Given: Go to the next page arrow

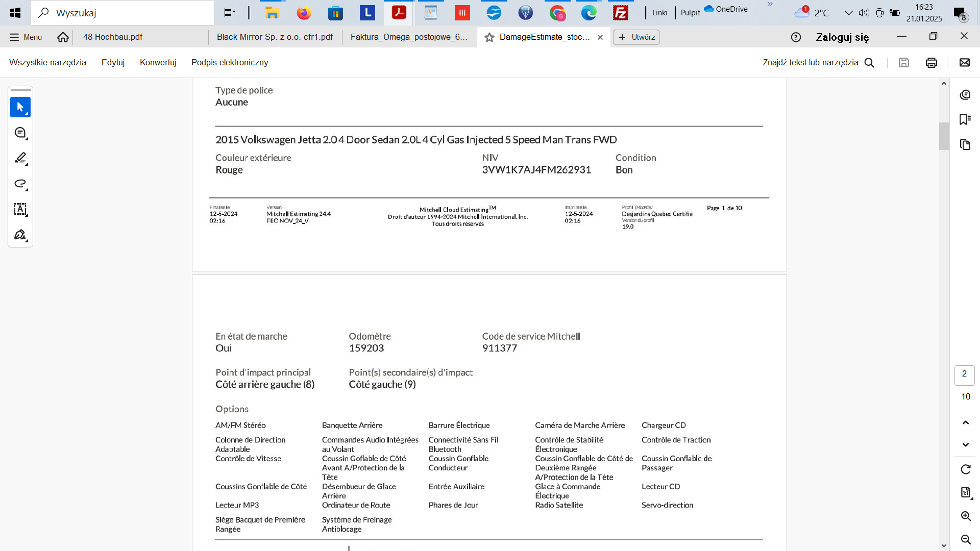Looking at the screenshot, I should click(965, 445).
